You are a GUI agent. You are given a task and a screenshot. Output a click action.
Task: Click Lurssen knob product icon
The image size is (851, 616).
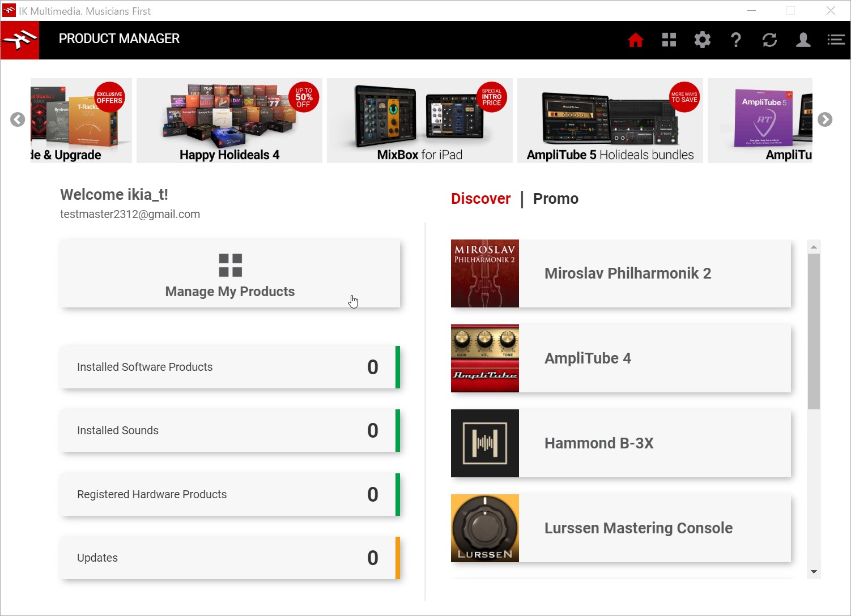pos(485,528)
